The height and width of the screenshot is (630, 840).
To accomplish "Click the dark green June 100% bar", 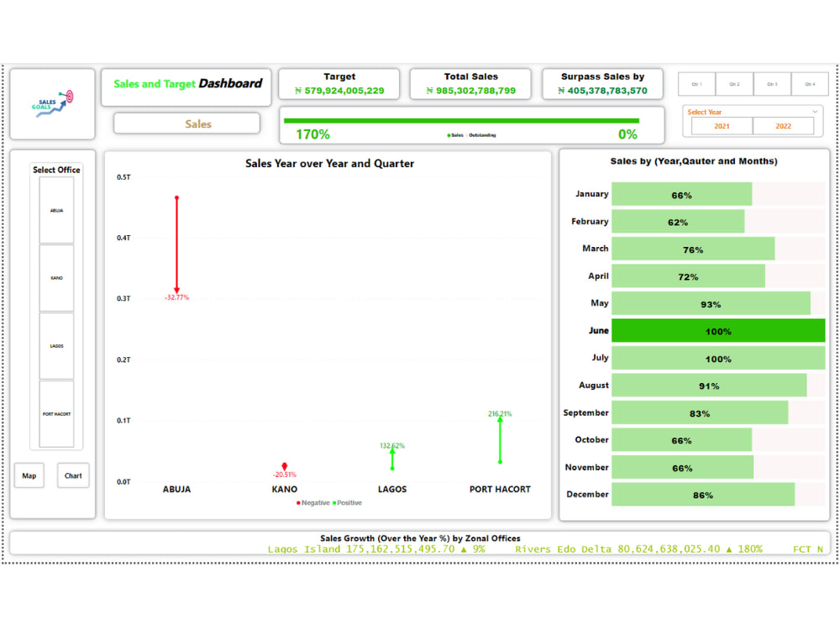I will (718, 331).
